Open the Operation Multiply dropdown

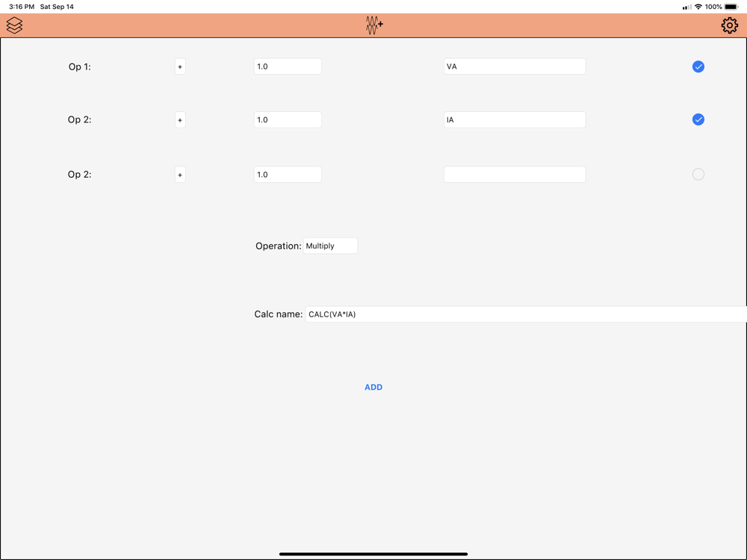tap(330, 246)
